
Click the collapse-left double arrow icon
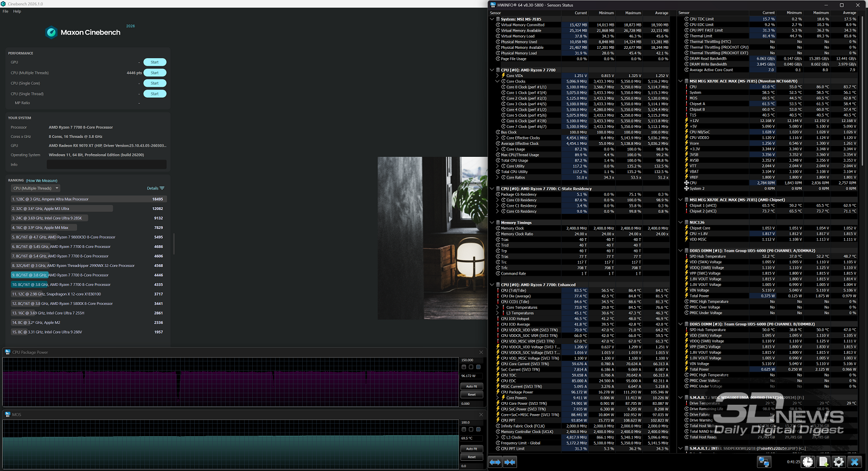pos(495,462)
